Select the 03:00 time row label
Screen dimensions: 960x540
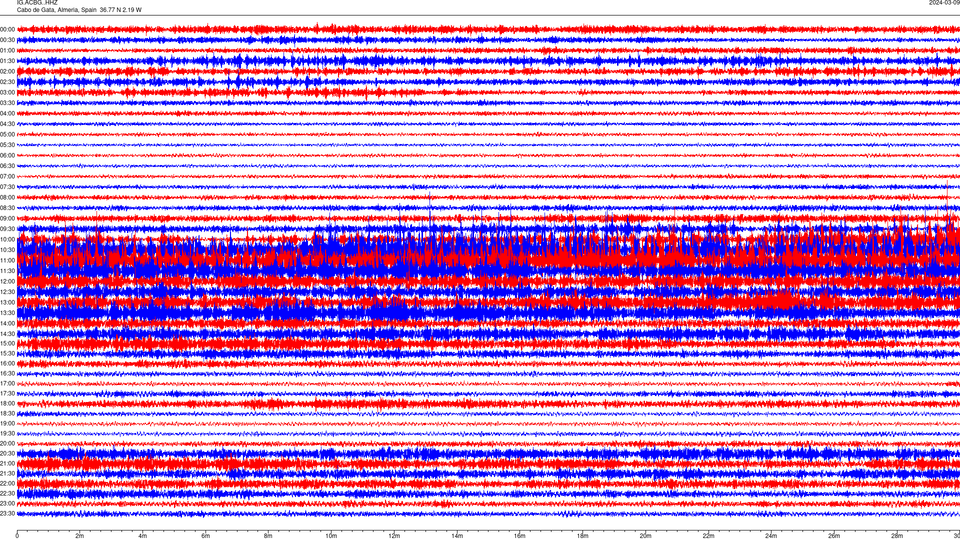tap(7, 92)
